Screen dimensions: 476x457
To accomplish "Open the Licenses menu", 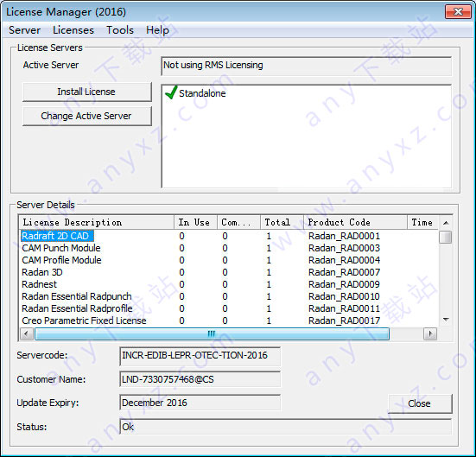I will [73, 30].
